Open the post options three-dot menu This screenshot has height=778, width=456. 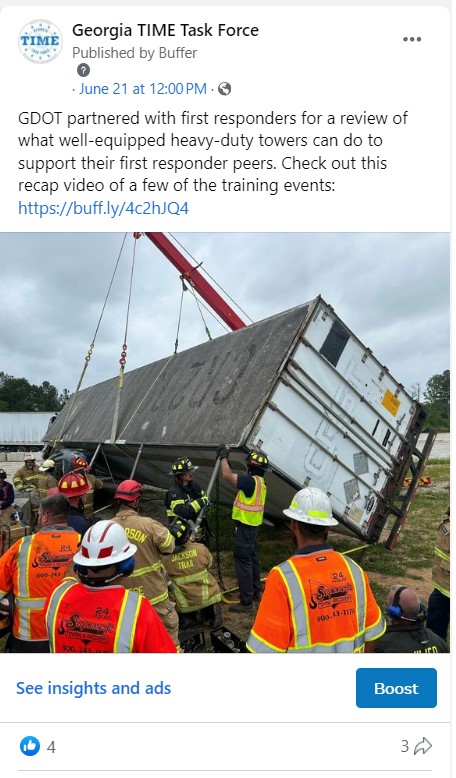(x=412, y=40)
